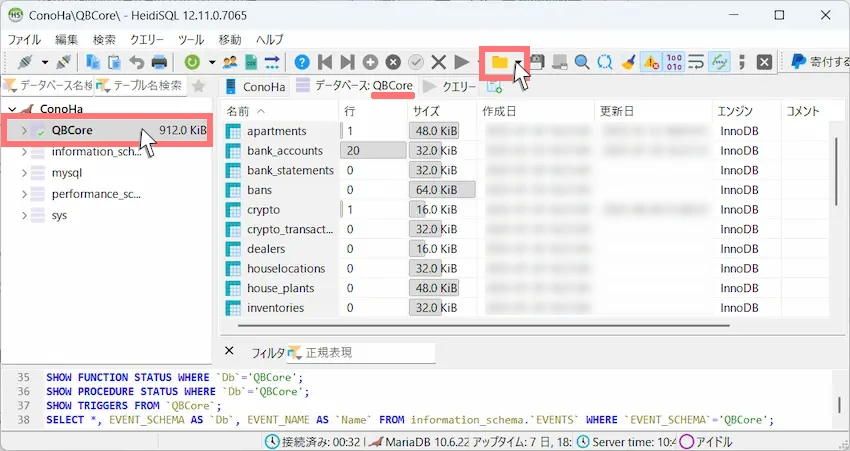Toggle the favorites star filter

[x=198, y=86]
